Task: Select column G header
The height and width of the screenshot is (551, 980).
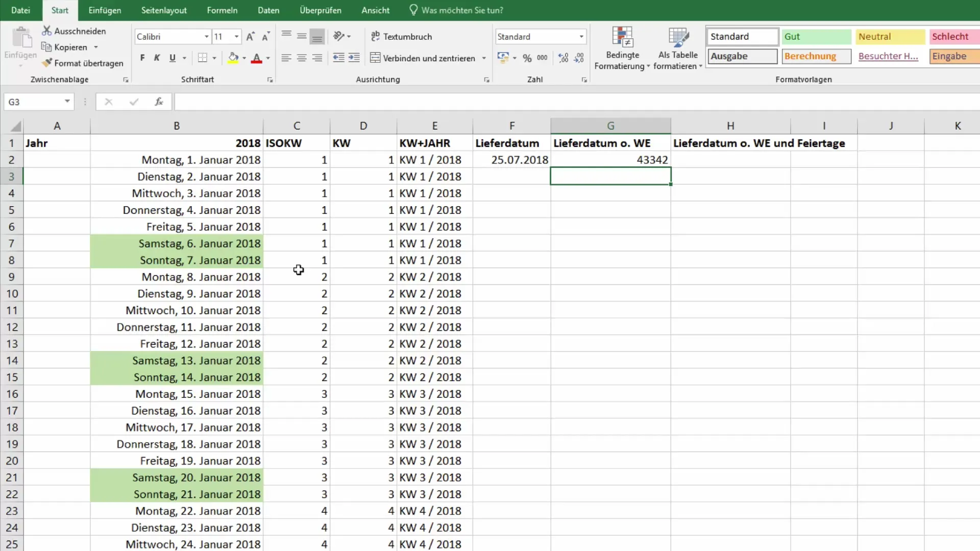Action: pos(610,126)
